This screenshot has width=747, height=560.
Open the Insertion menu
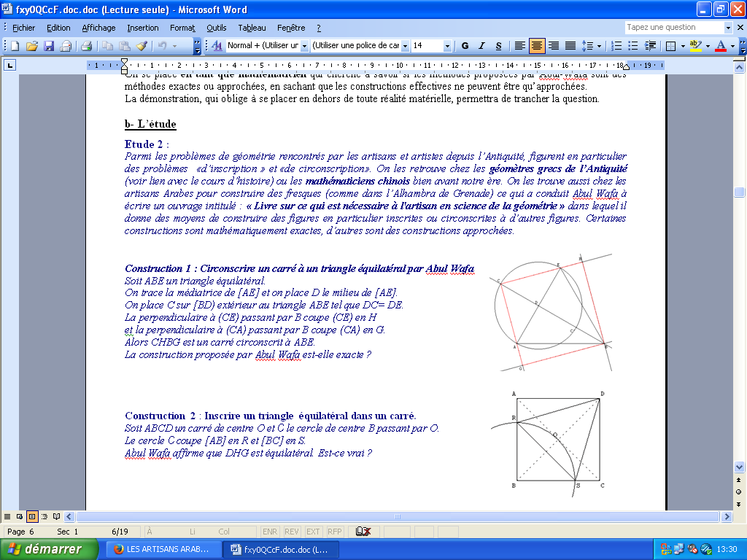click(142, 28)
